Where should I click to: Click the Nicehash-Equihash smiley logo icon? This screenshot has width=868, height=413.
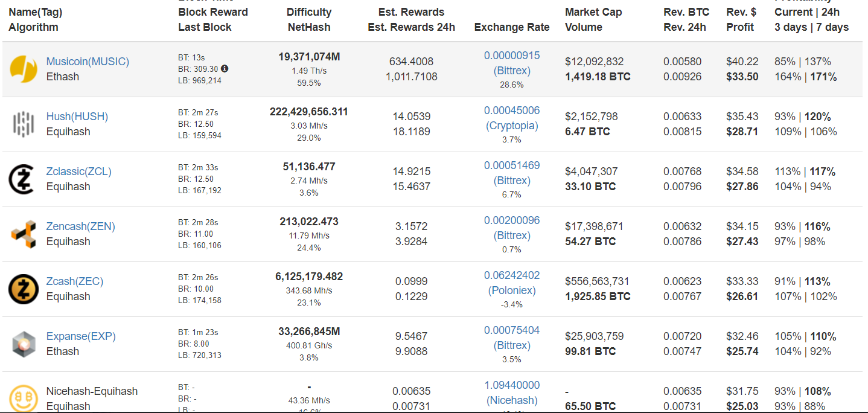[24, 399]
